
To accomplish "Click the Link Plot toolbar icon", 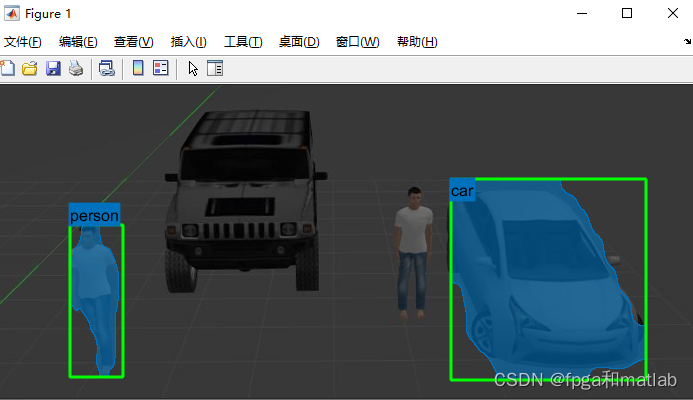I will 107,69.
